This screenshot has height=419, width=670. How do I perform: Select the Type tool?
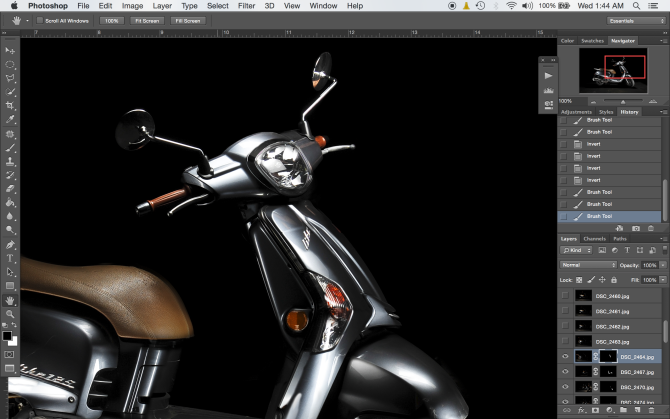click(10, 257)
